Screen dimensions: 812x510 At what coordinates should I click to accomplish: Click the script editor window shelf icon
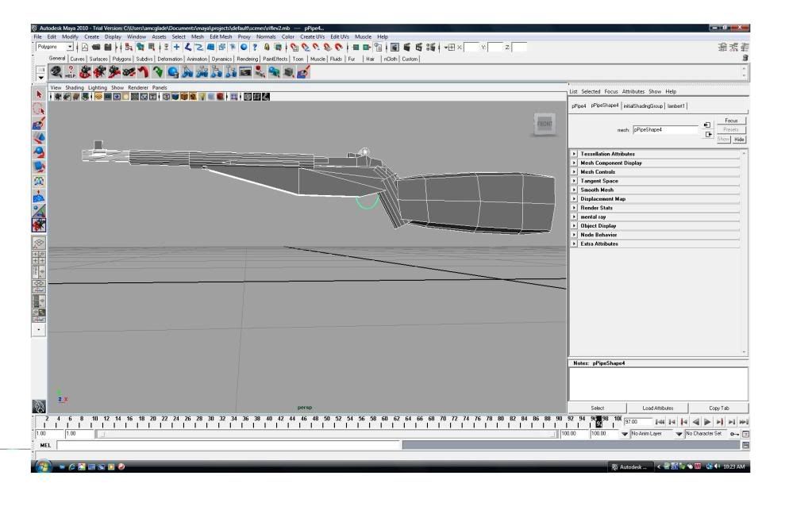pyautogui.click(x=245, y=72)
